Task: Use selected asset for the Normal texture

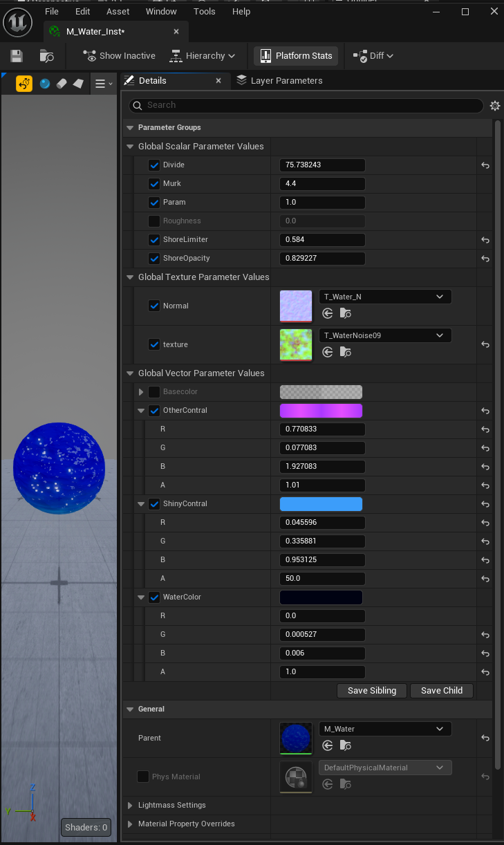Action: [328, 313]
